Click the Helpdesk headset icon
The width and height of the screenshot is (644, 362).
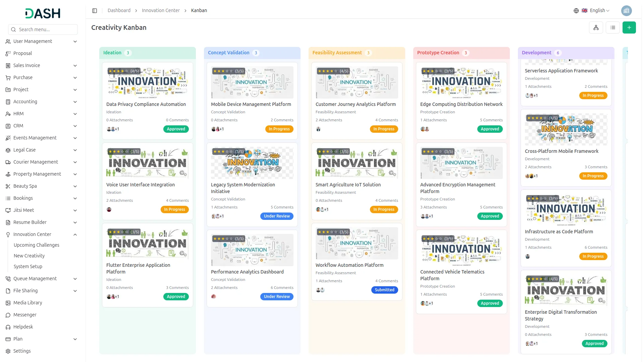point(8,327)
